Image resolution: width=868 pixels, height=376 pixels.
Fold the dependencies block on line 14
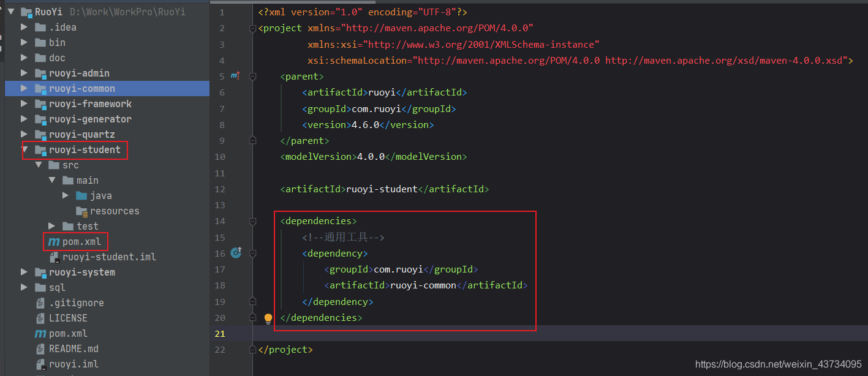coord(252,220)
